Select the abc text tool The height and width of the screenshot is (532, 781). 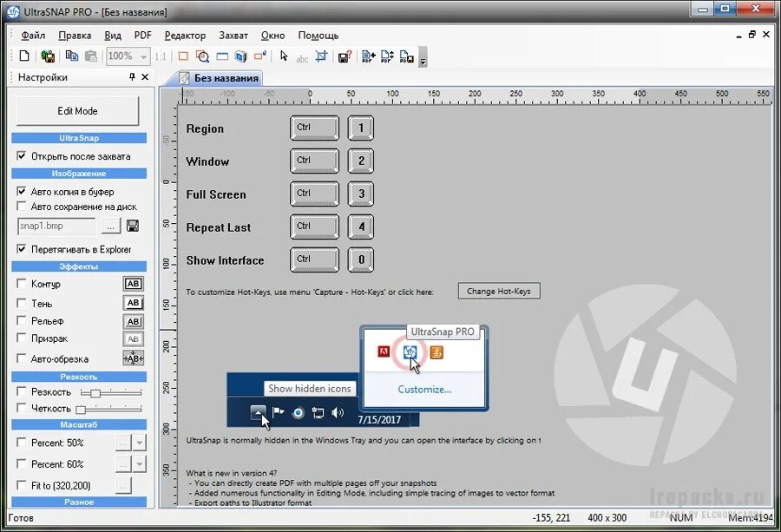click(x=302, y=58)
